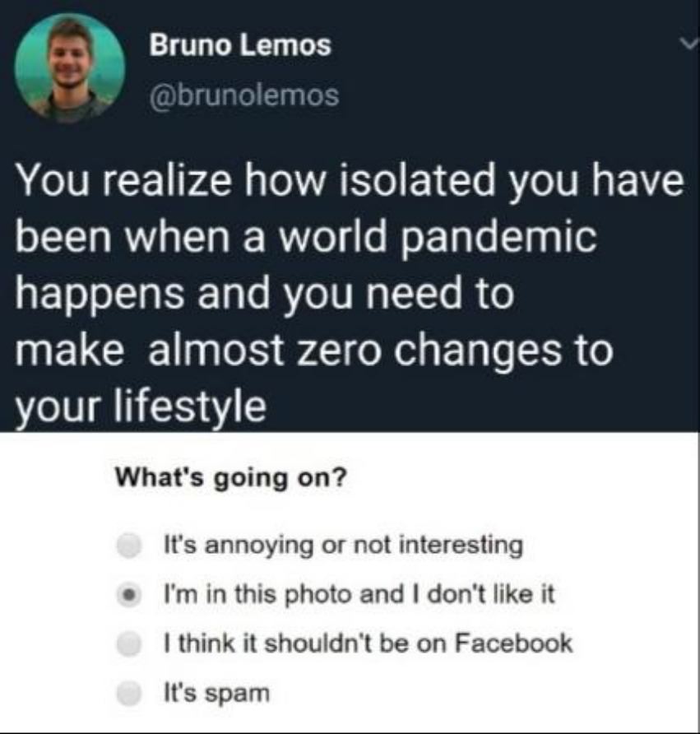Viewport: 700px width, 734px height.
Task: Click the tweet line 'happens and you need to'
Action: pos(265,294)
